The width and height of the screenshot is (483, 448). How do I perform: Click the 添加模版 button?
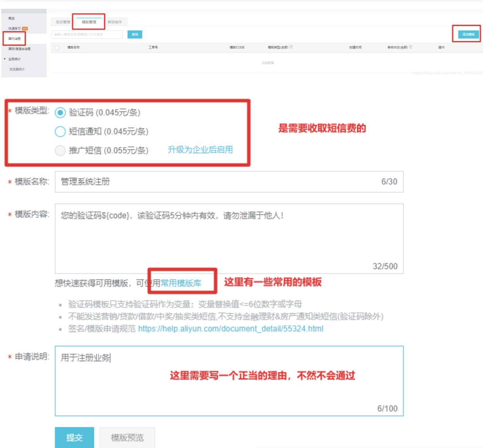pos(468,34)
